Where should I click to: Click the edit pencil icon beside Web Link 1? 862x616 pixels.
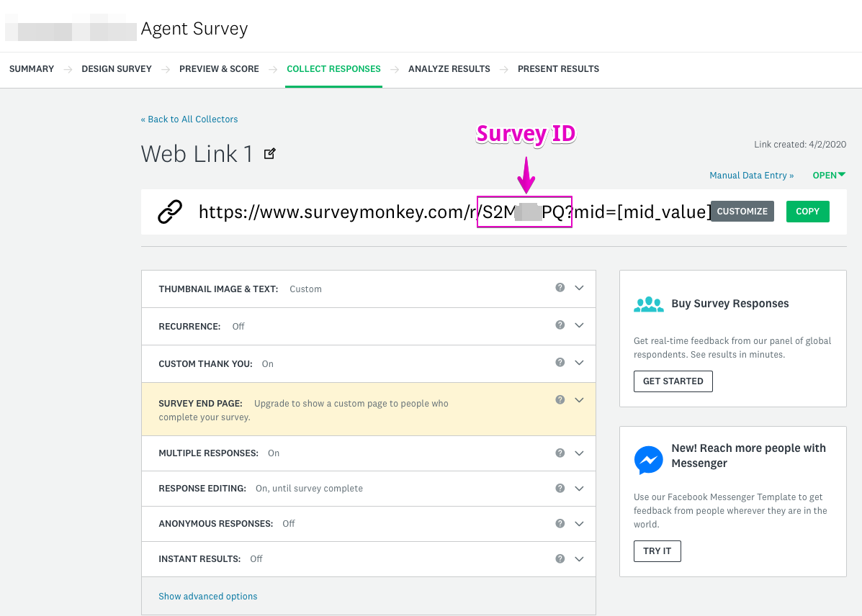269,154
